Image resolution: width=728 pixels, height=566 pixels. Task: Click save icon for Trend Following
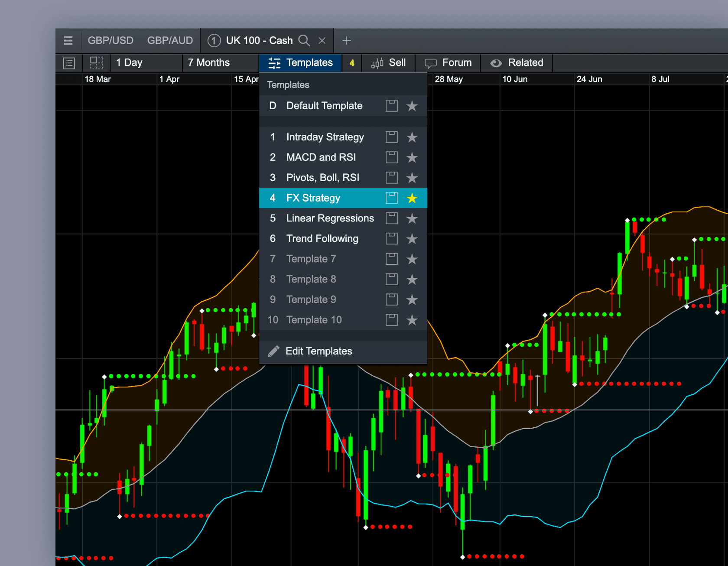coord(391,239)
